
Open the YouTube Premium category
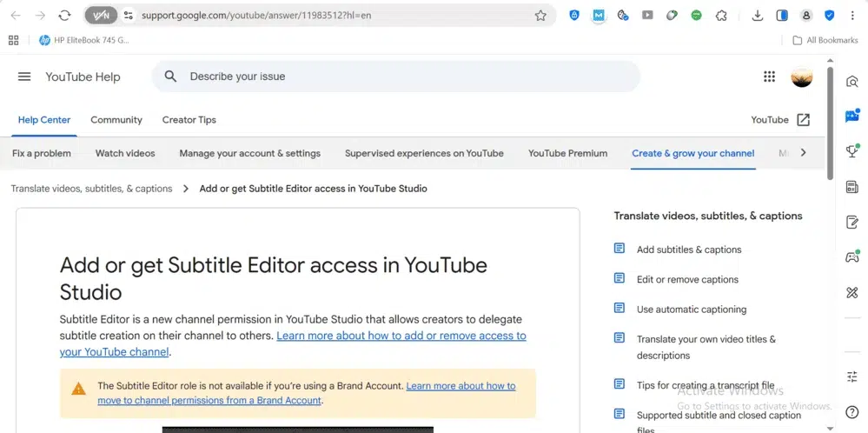click(567, 153)
